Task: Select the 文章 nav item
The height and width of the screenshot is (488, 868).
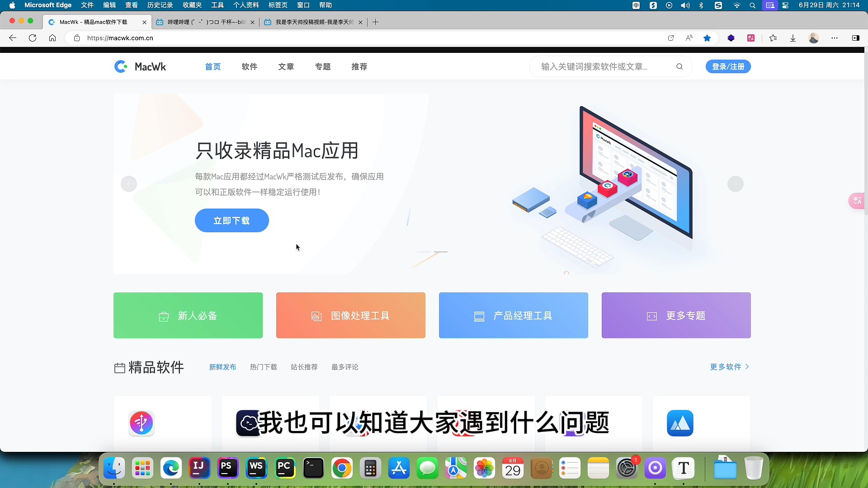Action: tap(286, 66)
